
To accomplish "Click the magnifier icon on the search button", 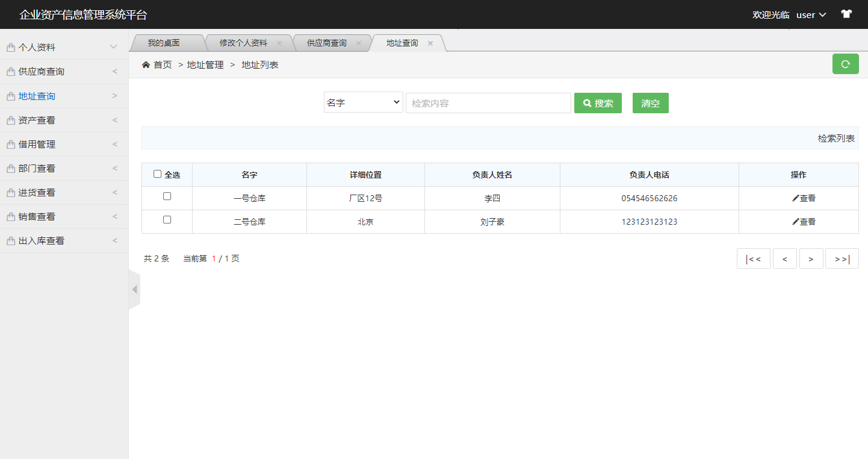I will click(586, 102).
